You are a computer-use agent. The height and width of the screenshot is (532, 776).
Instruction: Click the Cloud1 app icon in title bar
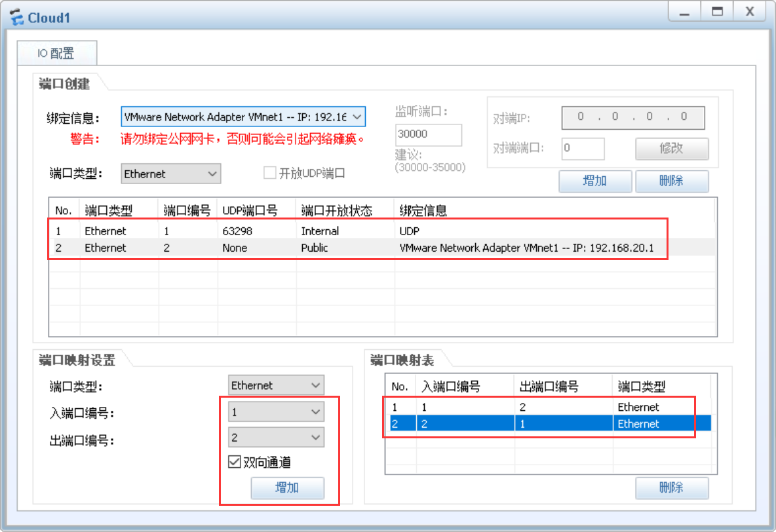pos(16,17)
